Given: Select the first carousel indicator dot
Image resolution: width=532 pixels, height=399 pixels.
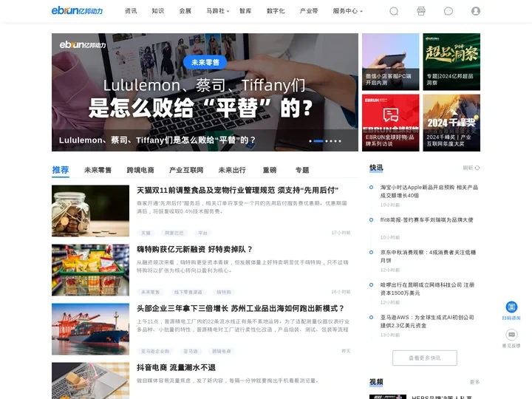Looking at the screenshot, I should pos(310,141).
